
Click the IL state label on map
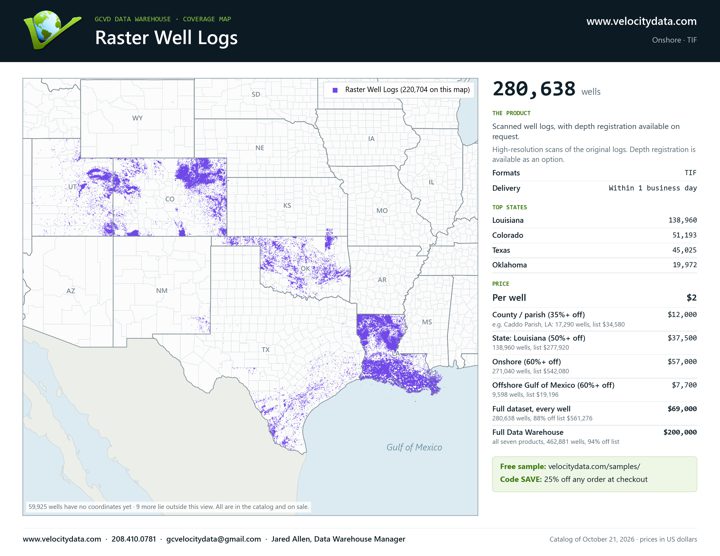coord(431,182)
